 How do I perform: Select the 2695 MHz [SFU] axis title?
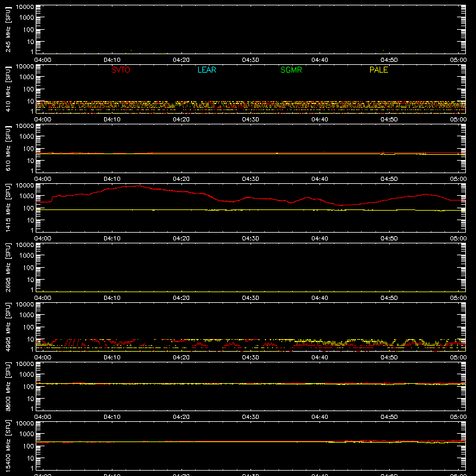click(8, 267)
